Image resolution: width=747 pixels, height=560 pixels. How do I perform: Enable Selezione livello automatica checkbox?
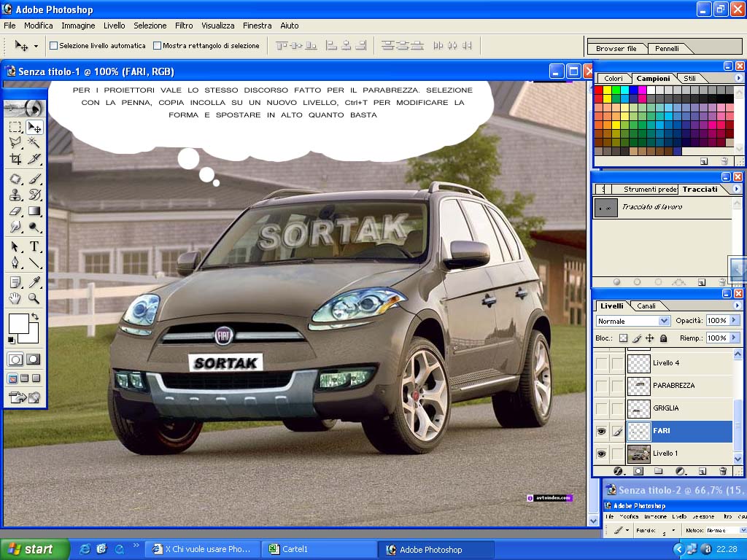[54, 46]
